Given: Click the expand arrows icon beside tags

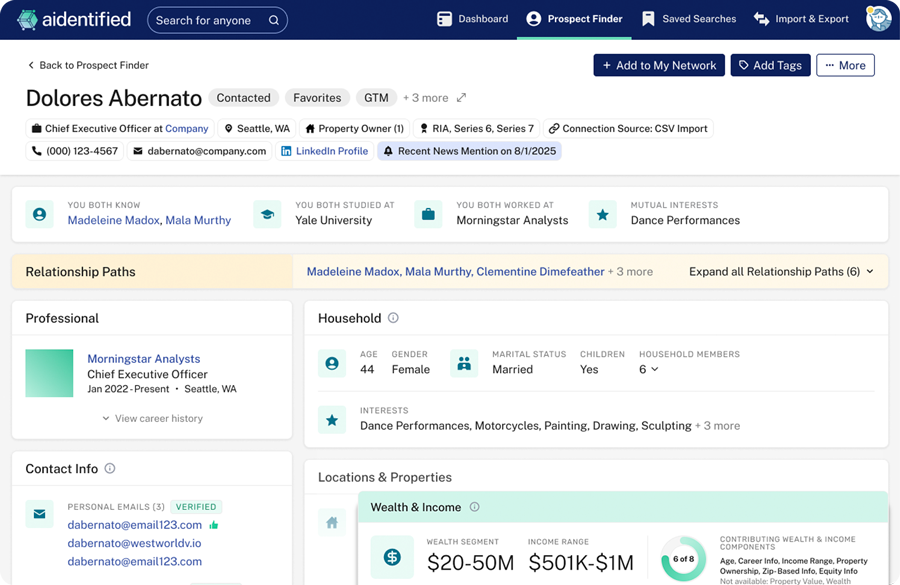Looking at the screenshot, I should pyautogui.click(x=461, y=98).
